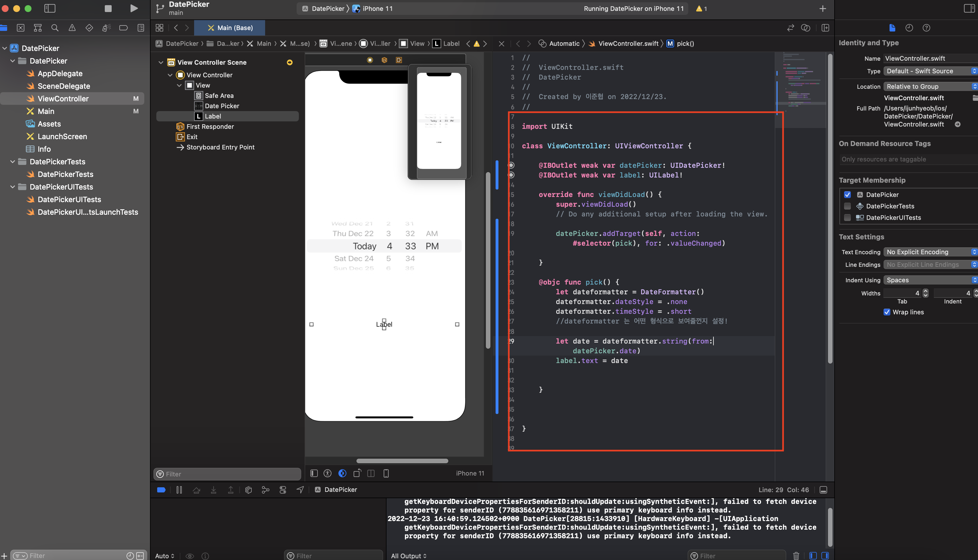Collapse the DatePickerUITests folder
The width and height of the screenshot is (978, 560).
point(12,187)
